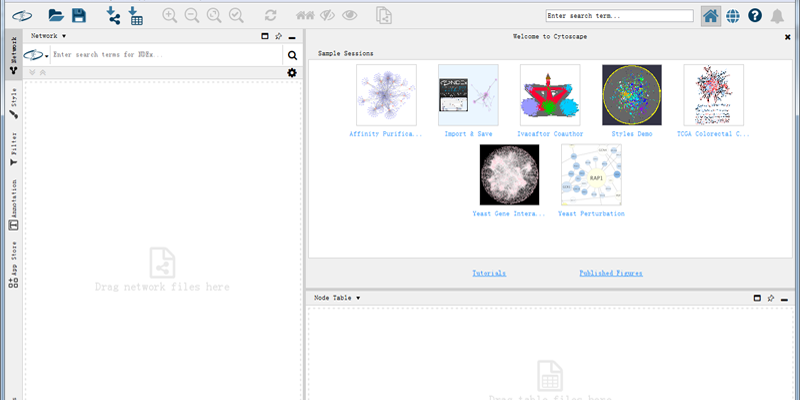Open the globe web icon
The width and height of the screenshot is (800, 400).
[x=733, y=16]
